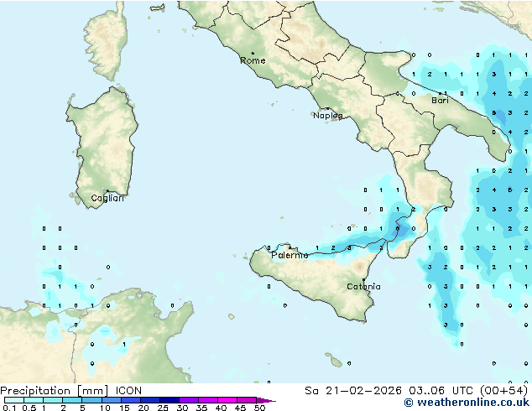The image size is (532, 411).
Task: Select the 35–40 mm legend swatch
Action: coord(208,400)
